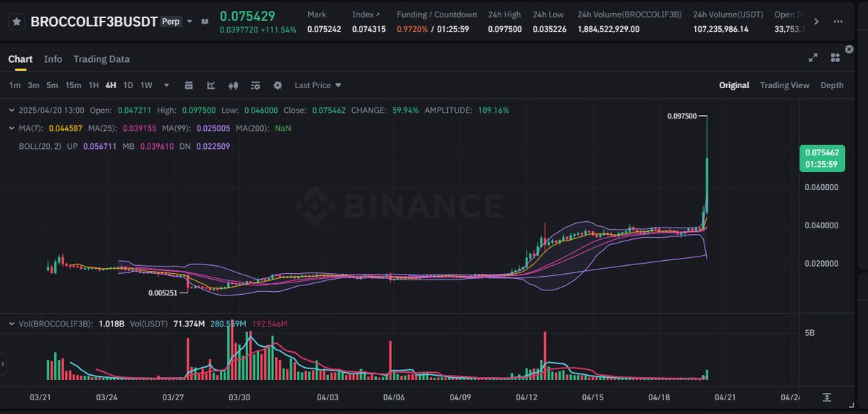Collapse the MA indicator row

coord(11,128)
